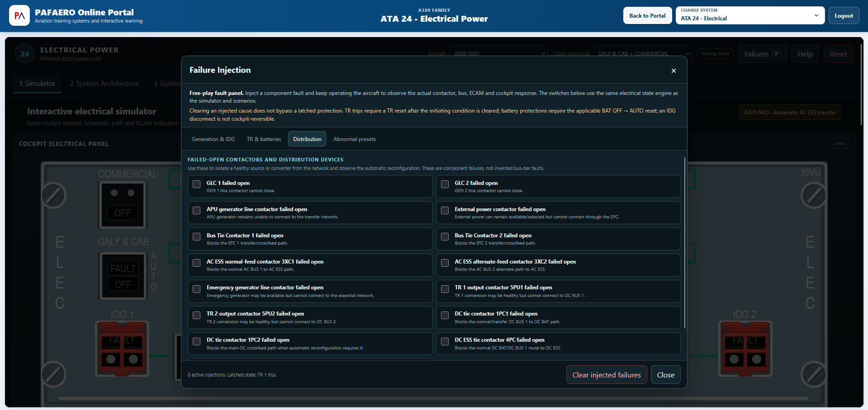Check Bus Tie Contactor 2 failed open
The image size is (868, 410).
[445, 237]
